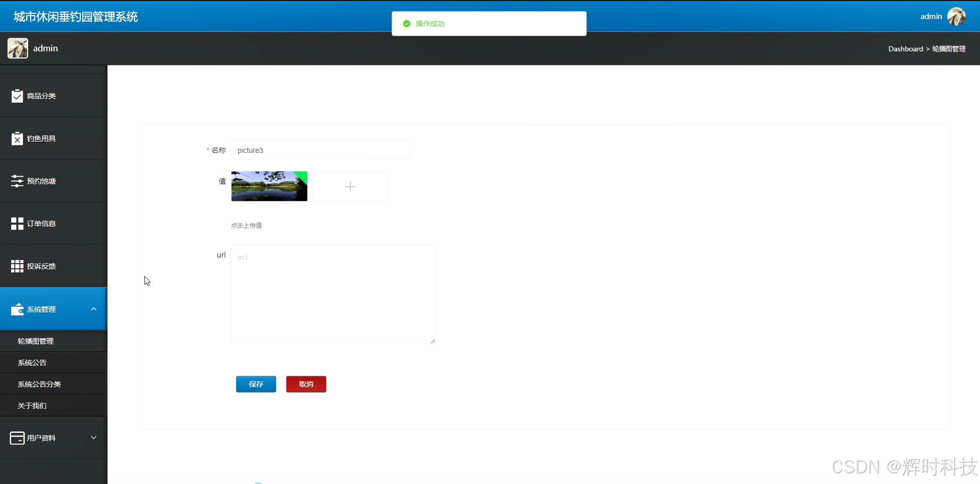Click the 城市休闲垂钓园管理系统 title

point(76,17)
